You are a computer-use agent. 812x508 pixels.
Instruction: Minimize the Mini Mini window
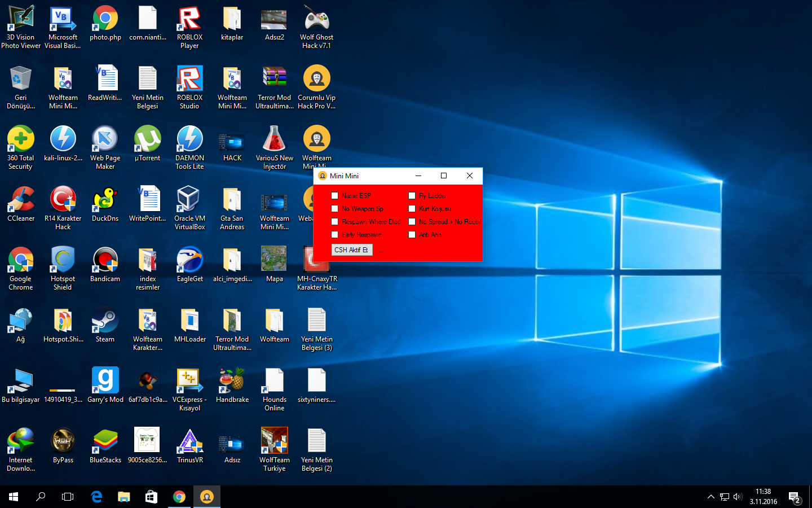[x=418, y=176]
